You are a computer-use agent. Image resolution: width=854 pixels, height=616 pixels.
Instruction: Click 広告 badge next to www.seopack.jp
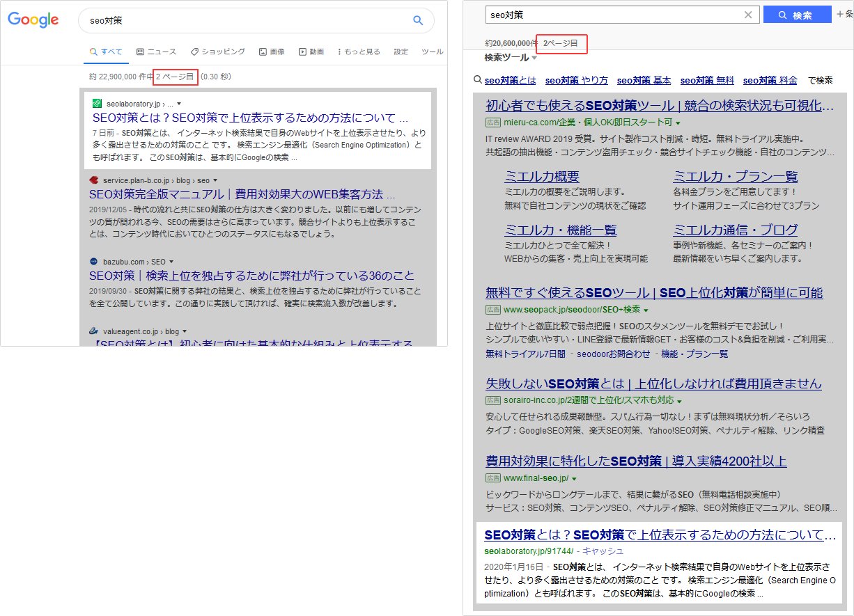point(493,310)
